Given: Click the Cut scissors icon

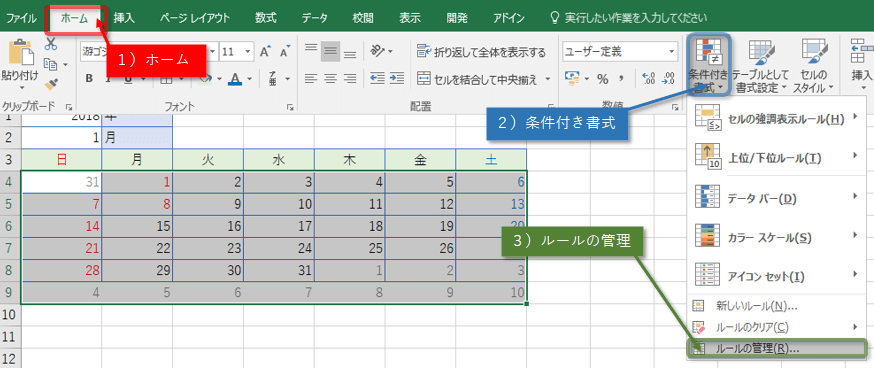Looking at the screenshot, I should point(51,43).
